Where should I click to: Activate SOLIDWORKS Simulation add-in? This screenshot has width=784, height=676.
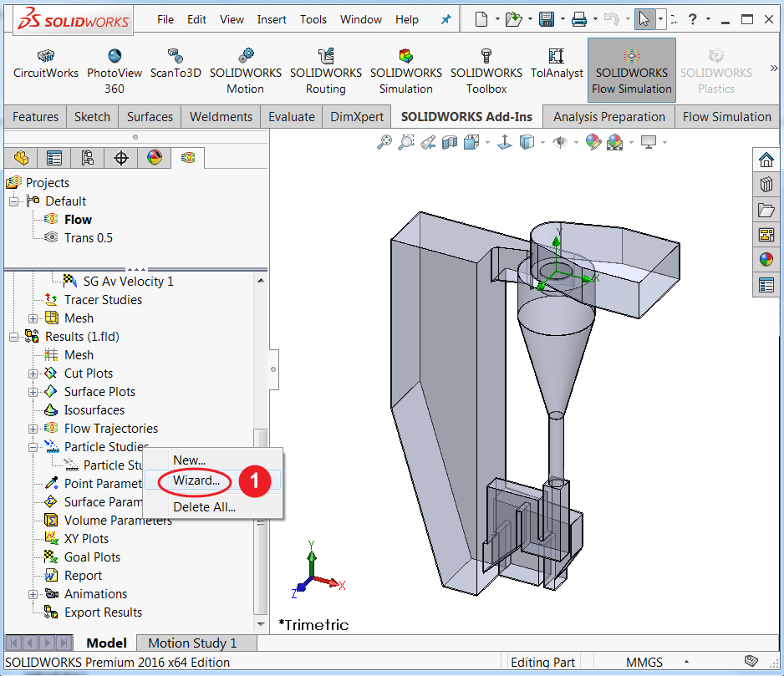point(406,72)
